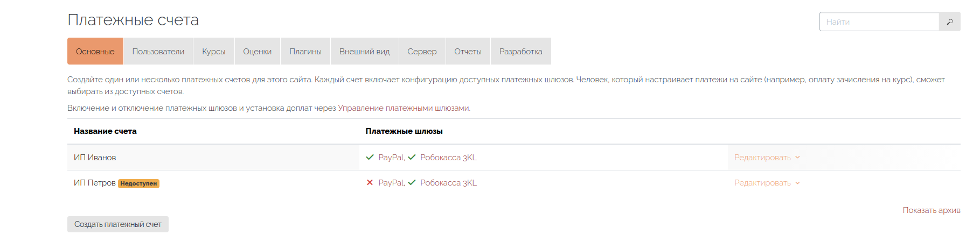Expand Редактировать dropdown for ИП Петров
This screenshot has width=980, height=242.
point(767,183)
